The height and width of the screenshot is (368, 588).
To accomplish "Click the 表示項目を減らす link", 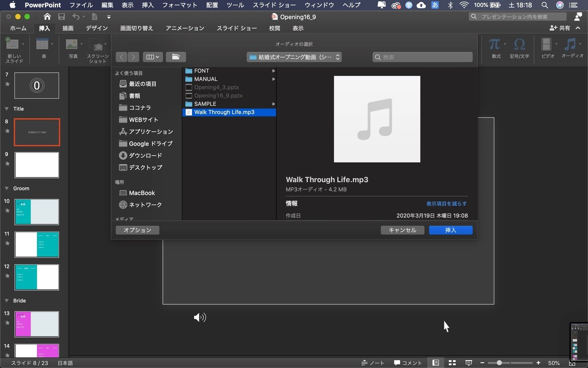I will [x=446, y=204].
